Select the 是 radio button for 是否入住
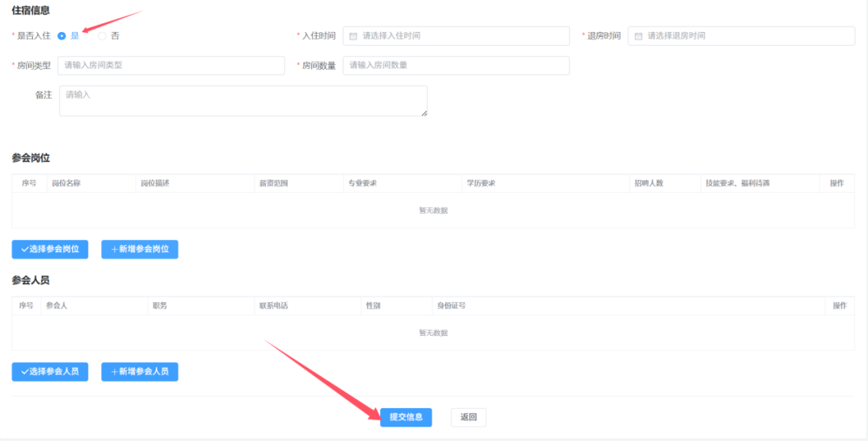The width and height of the screenshot is (868, 441). point(62,36)
